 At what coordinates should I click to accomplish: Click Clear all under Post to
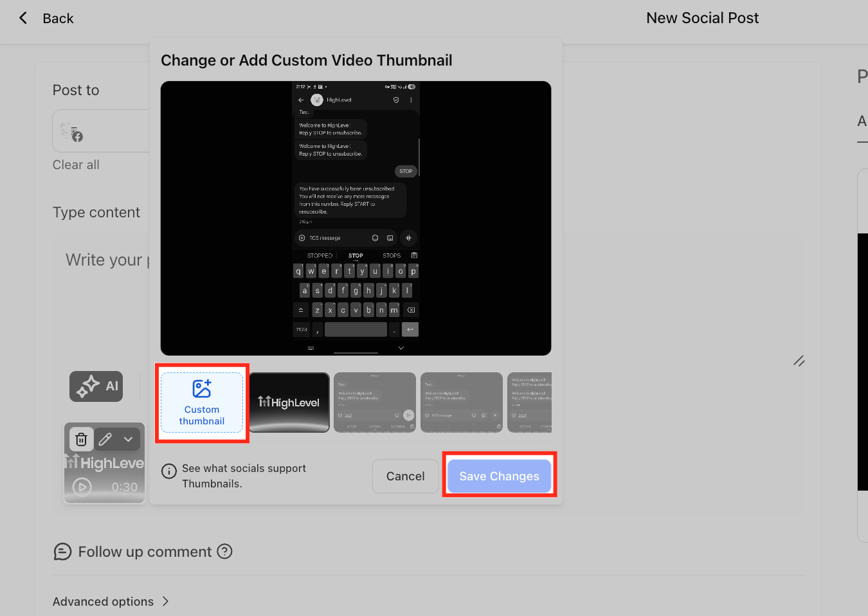point(75,165)
